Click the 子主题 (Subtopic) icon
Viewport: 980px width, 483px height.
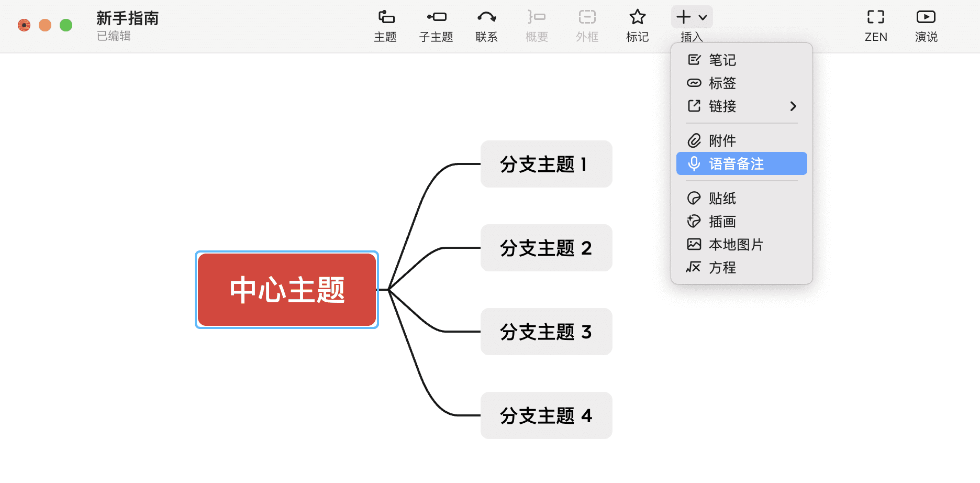coord(436,24)
